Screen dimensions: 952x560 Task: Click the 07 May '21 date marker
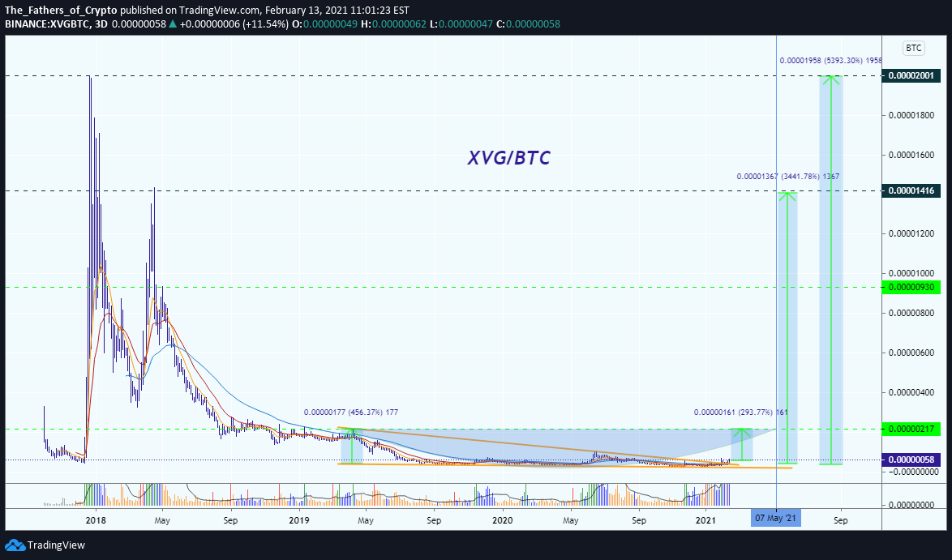[x=776, y=519]
